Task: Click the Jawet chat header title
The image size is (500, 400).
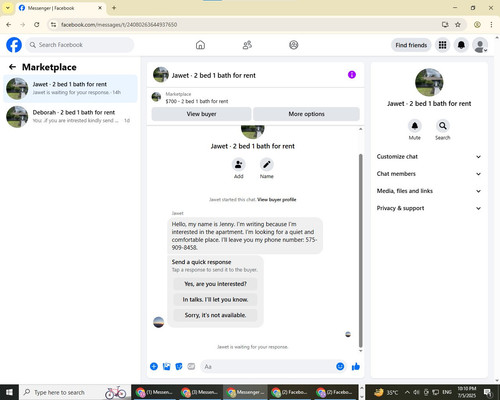Action: click(x=214, y=75)
